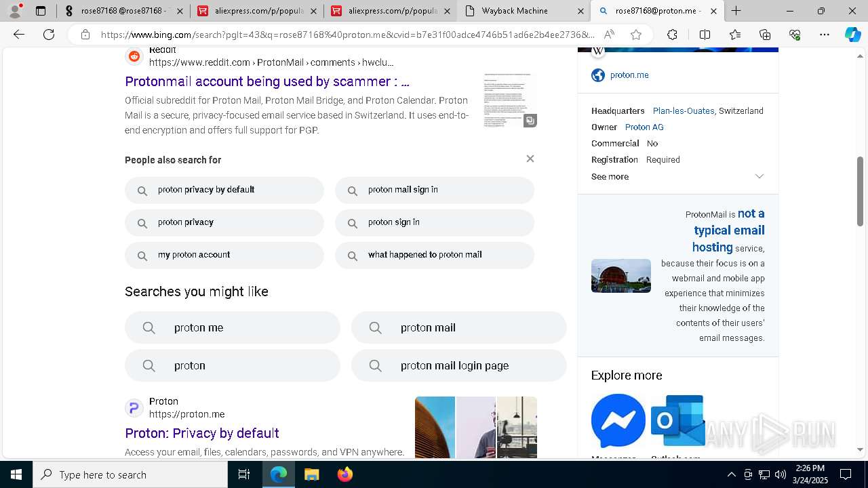This screenshot has height=488, width=868.
Task: Select the proton sign in suggestion
Action: 435,223
